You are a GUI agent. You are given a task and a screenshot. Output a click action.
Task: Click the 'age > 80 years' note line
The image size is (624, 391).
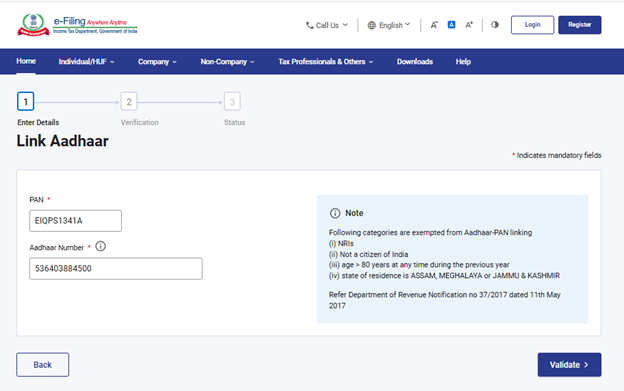419,265
